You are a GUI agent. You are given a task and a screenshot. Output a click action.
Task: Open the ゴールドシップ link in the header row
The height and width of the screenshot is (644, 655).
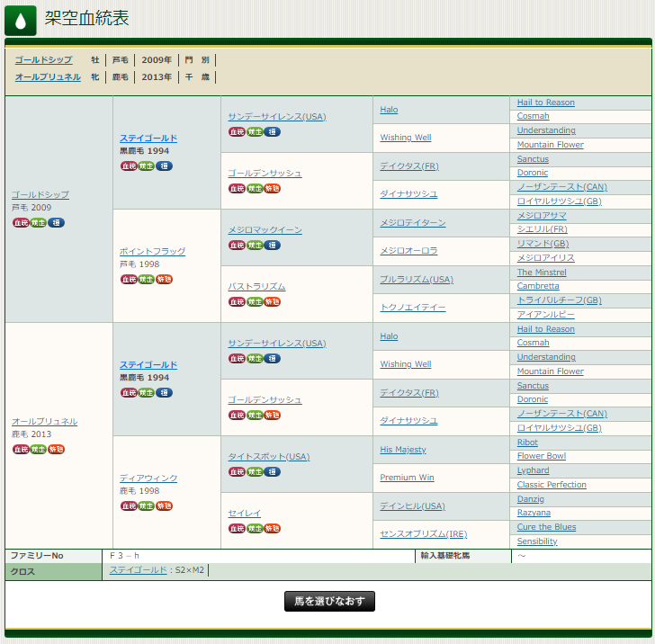43,60
